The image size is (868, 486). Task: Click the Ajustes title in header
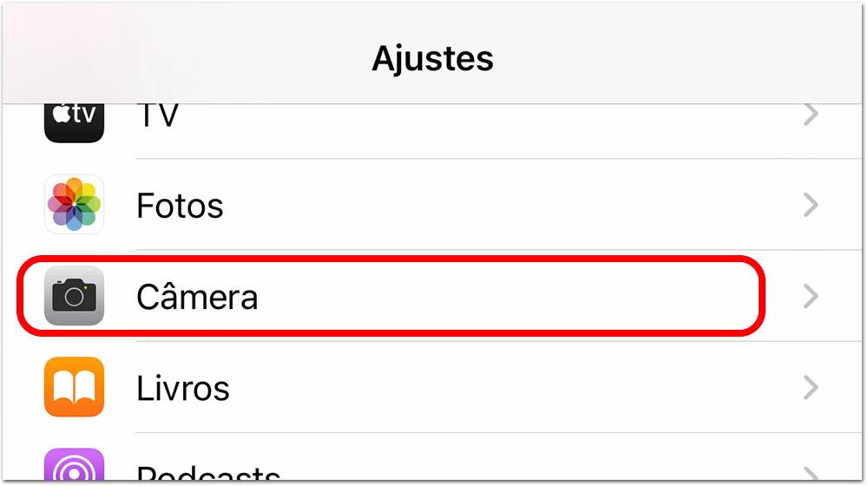click(432, 58)
